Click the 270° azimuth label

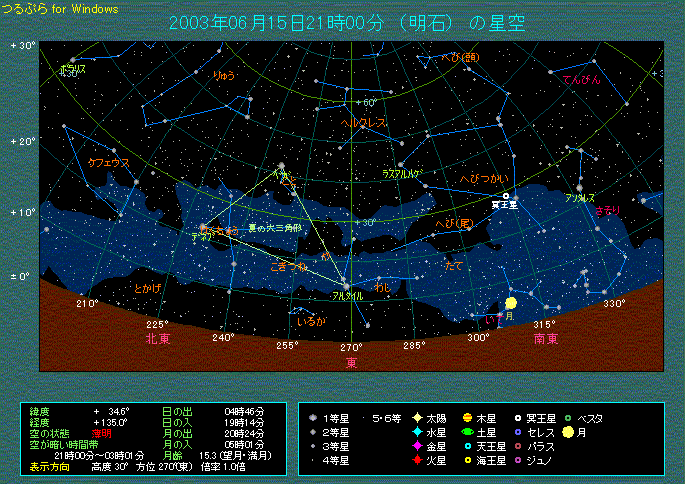tap(352, 347)
